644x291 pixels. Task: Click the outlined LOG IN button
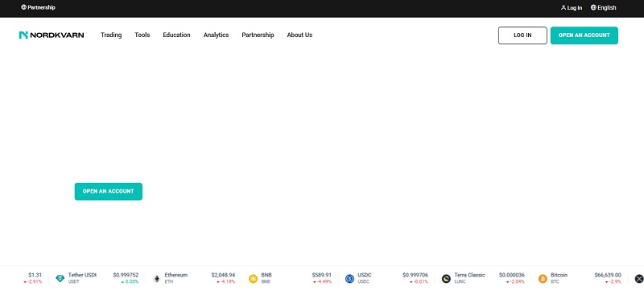pos(522,35)
